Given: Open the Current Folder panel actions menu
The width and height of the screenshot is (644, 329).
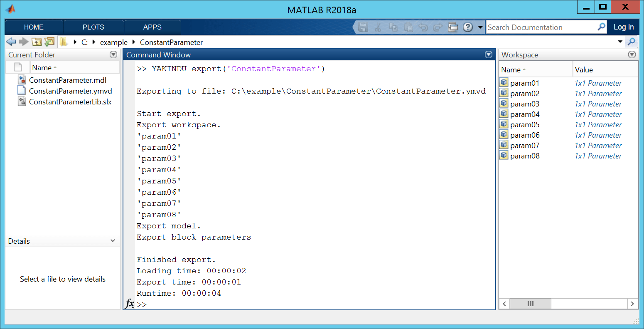Looking at the screenshot, I should pos(113,54).
